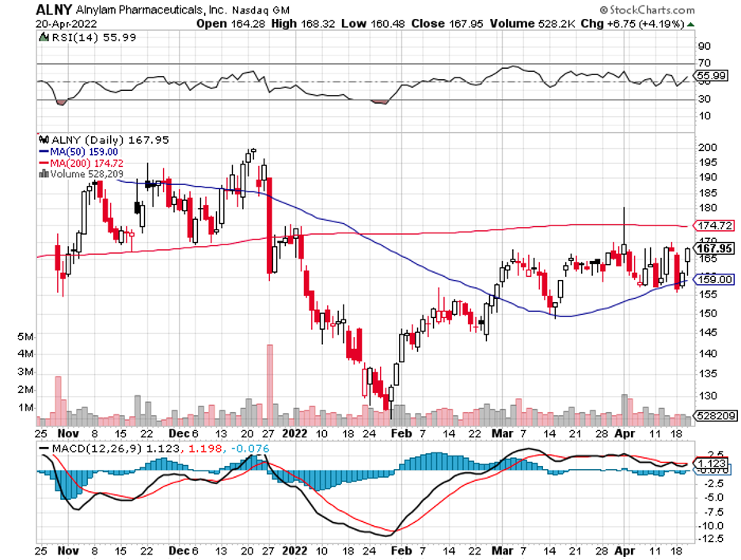Click the blue MA(50) 159.00 legend entry
The width and height of the screenshot is (741, 560).
tap(78, 152)
